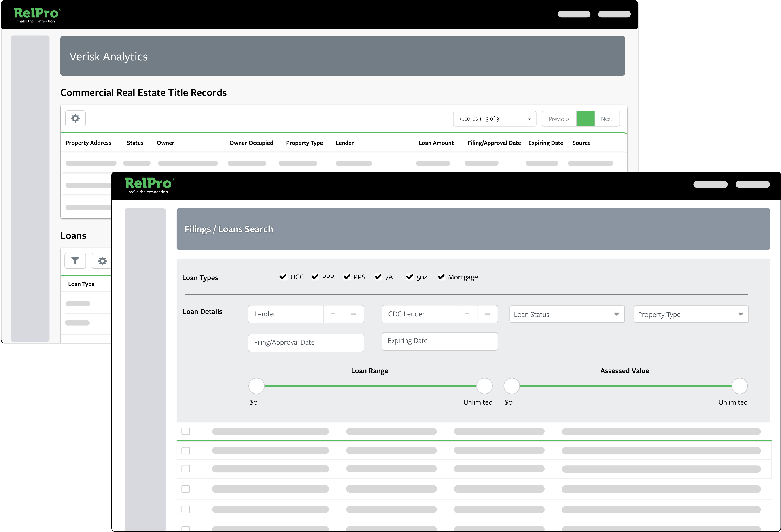This screenshot has height=532, width=781.
Task: Uncheck the Mortgage loan type
Action: tap(441, 277)
